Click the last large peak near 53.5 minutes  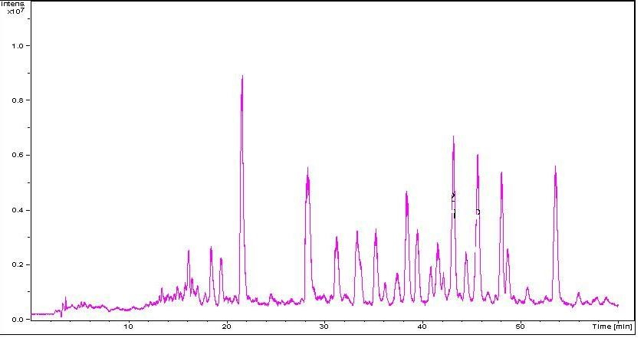pyautogui.click(x=555, y=169)
